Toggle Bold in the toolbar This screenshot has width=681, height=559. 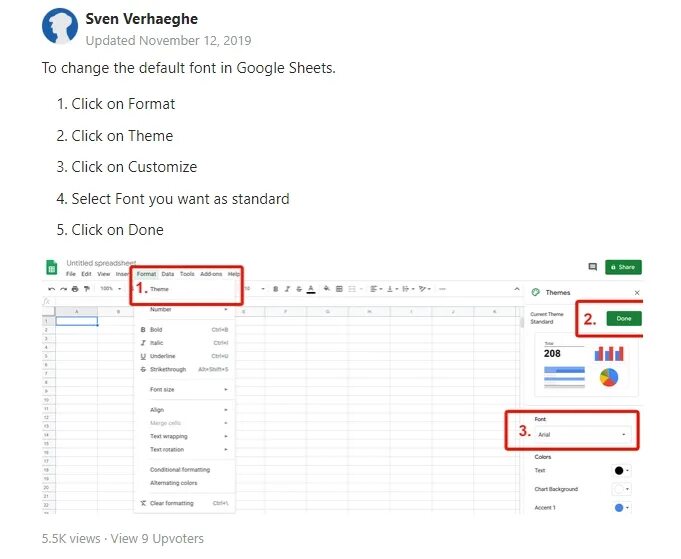click(275, 289)
